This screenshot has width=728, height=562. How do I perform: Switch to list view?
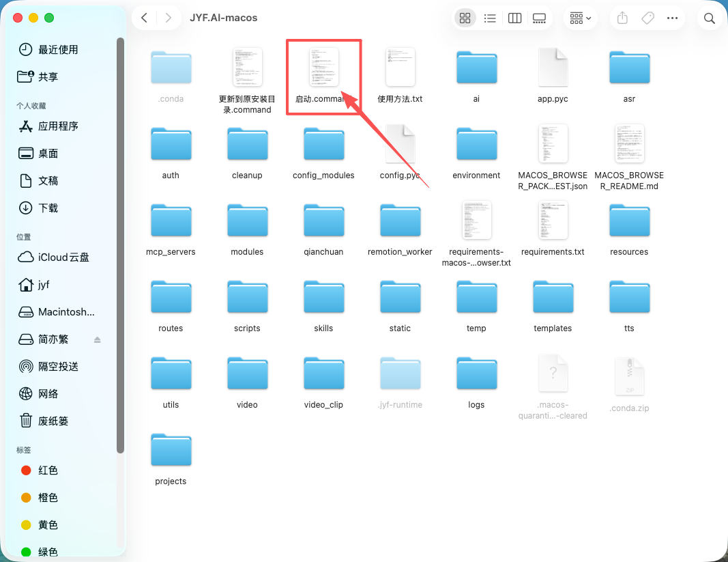(x=490, y=18)
